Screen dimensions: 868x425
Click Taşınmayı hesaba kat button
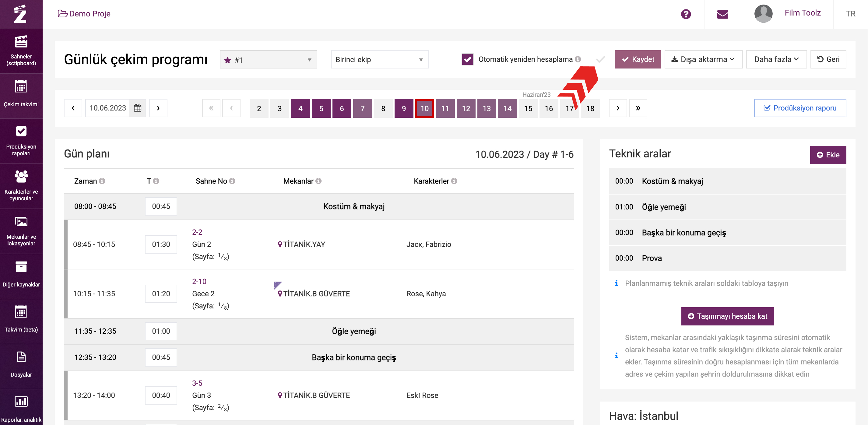click(x=727, y=316)
